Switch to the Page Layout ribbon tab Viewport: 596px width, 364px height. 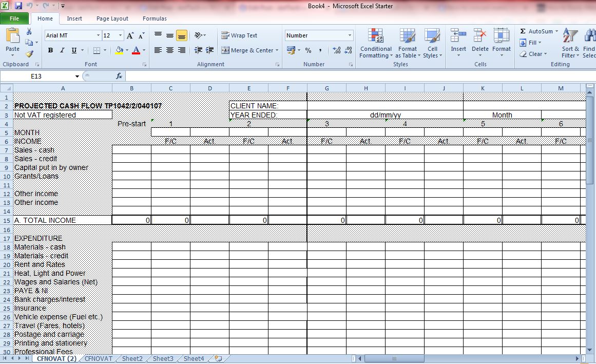click(112, 18)
